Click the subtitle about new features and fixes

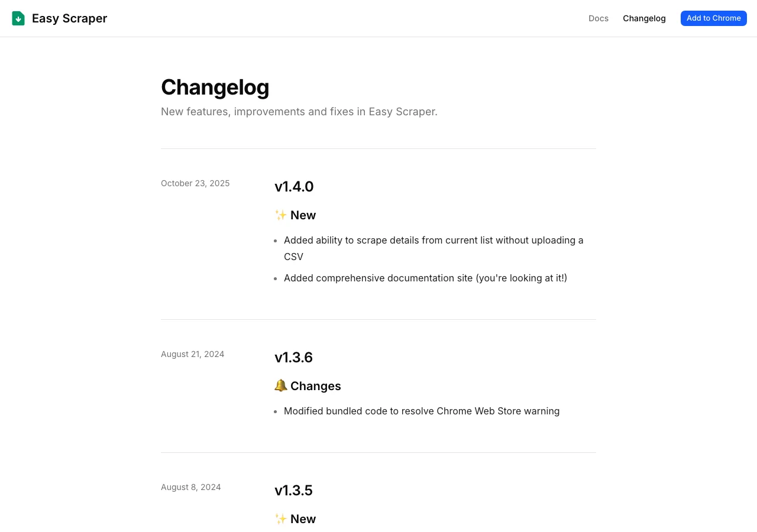tap(299, 112)
